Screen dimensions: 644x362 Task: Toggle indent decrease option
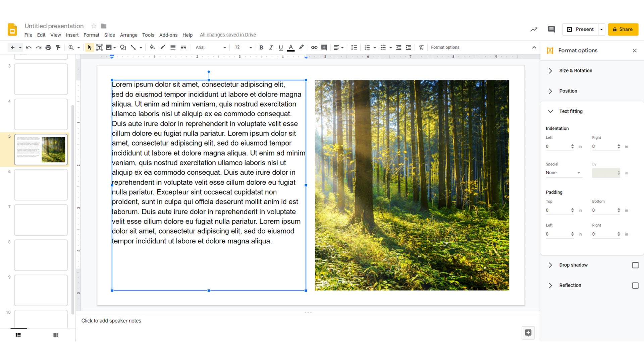[x=397, y=47]
